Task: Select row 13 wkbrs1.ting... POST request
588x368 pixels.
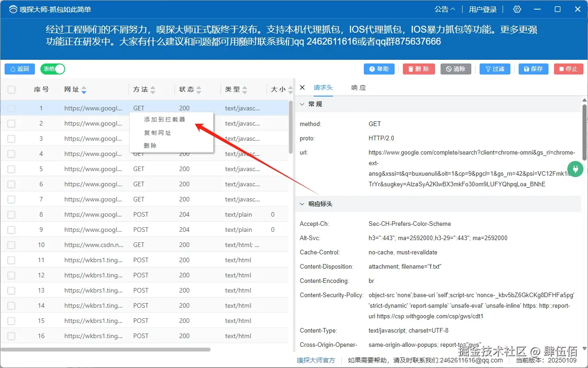Action: coord(144,291)
